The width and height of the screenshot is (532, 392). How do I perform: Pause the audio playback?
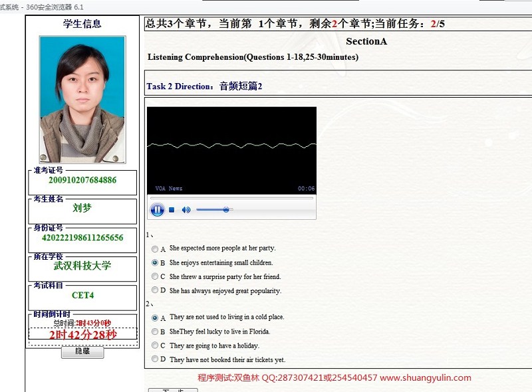(x=157, y=210)
